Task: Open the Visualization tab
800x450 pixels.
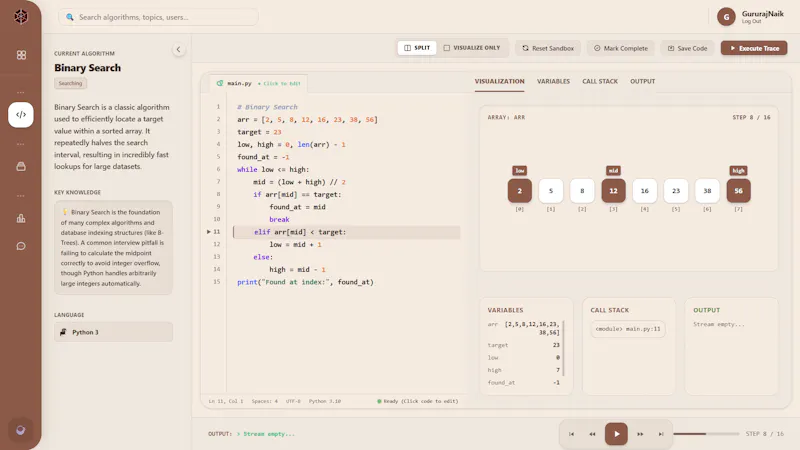Action: point(499,82)
